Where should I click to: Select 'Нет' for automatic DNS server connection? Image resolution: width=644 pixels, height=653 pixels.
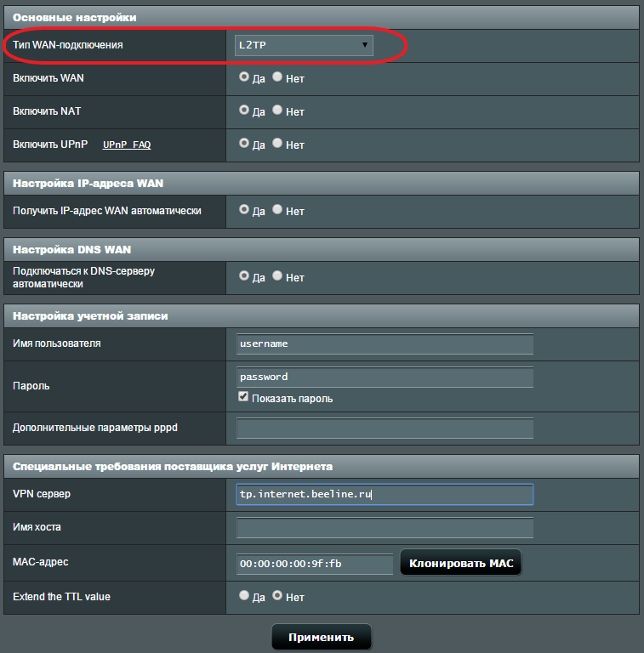click(277, 276)
